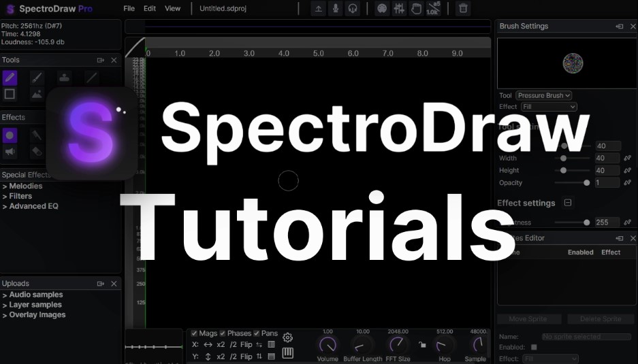Image resolution: width=638 pixels, height=364 pixels.
Task: Collapse the Effect settings section
Action: (568, 203)
